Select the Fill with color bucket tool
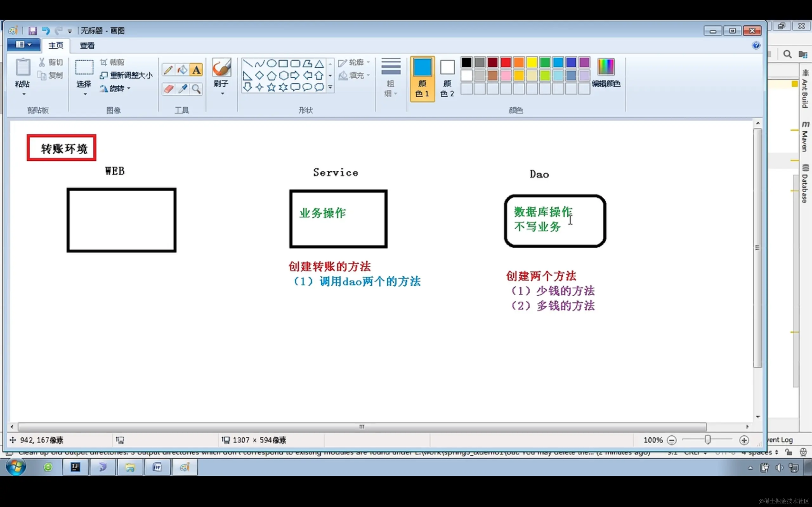This screenshot has width=812, height=507. point(182,70)
